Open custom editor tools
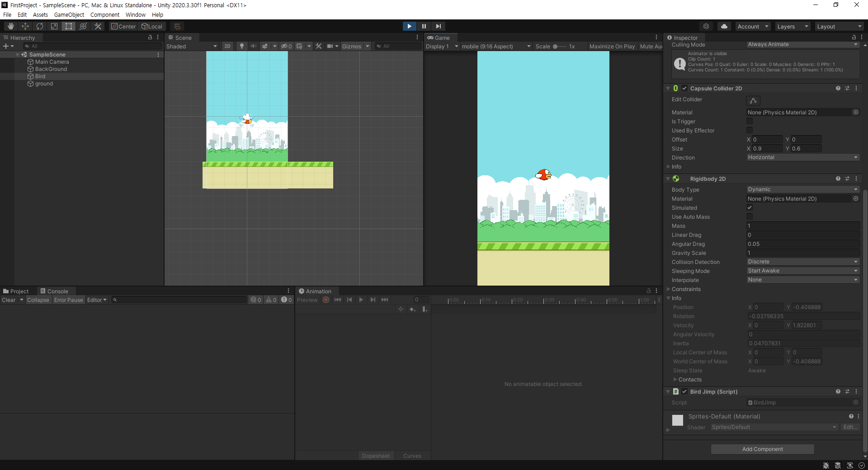 [x=98, y=26]
